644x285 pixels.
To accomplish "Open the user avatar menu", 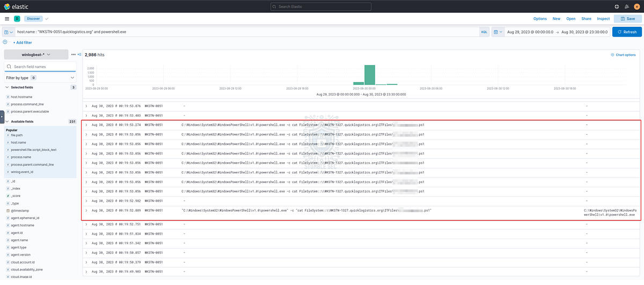I will [636, 6].
